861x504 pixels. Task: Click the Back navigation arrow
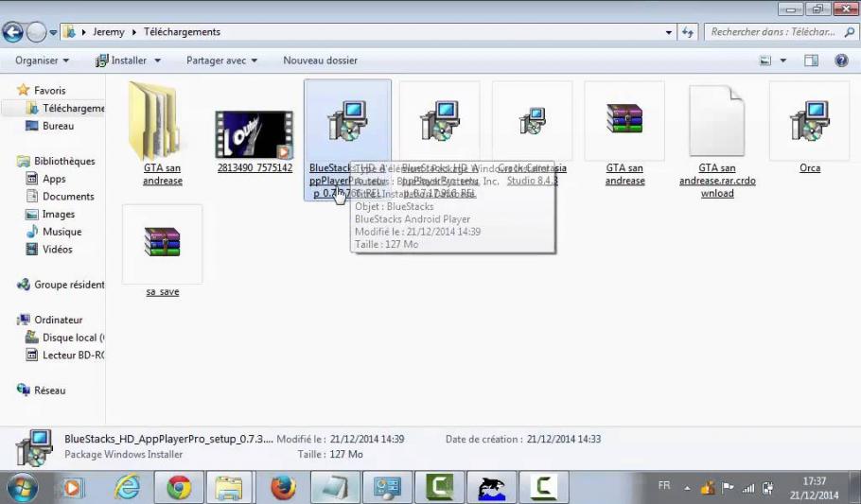[12, 32]
